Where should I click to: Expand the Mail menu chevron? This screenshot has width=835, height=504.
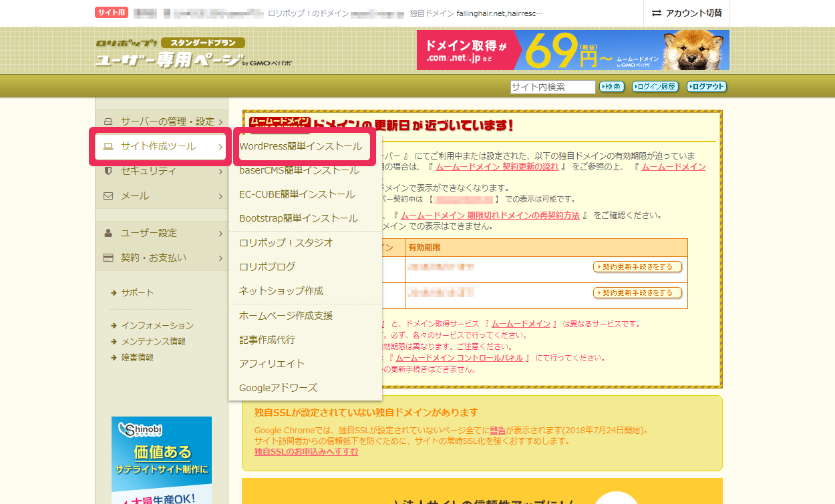(x=220, y=196)
